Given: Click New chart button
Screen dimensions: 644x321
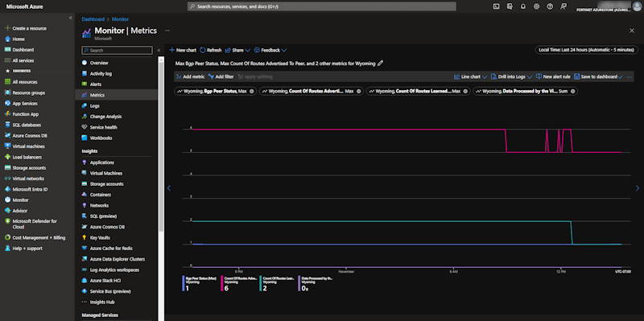Looking at the screenshot, I should 183,50.
